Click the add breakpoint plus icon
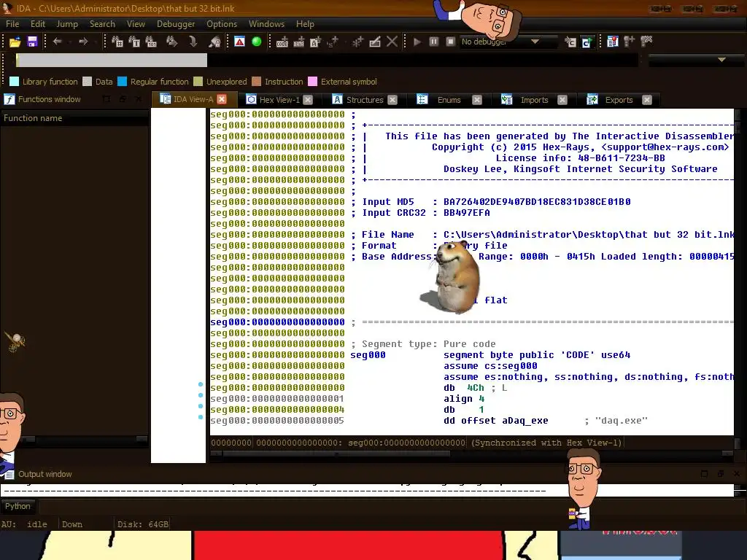 [629, 42]
